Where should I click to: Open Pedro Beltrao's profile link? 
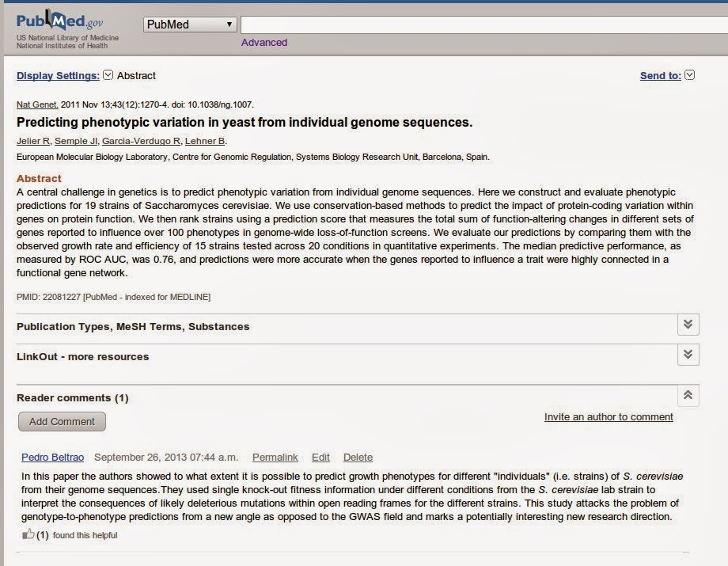pos(52,458)
